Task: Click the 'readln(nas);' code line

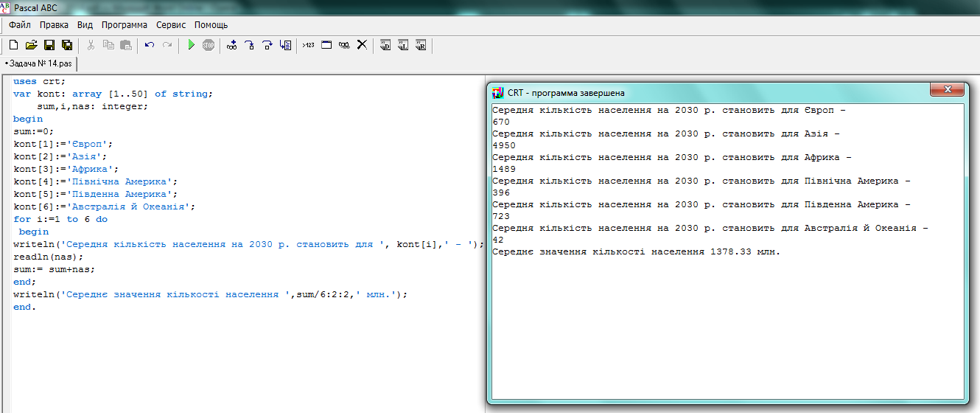Action: pos(49,257)
